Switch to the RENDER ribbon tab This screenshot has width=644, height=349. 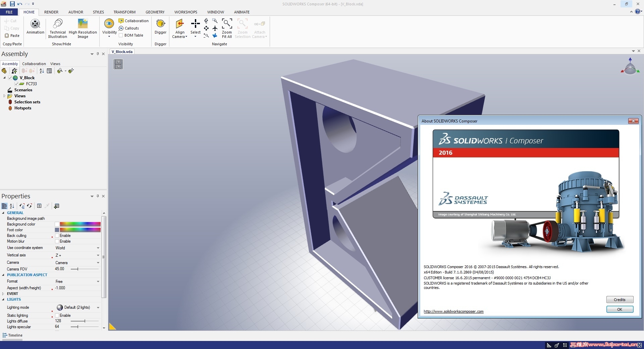(x=51, y=12)
